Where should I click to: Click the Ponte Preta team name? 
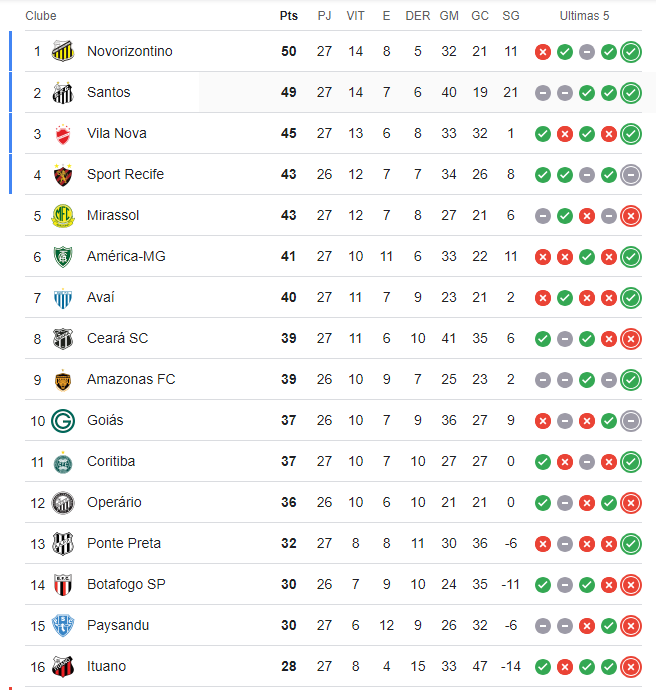click(124, 543)
